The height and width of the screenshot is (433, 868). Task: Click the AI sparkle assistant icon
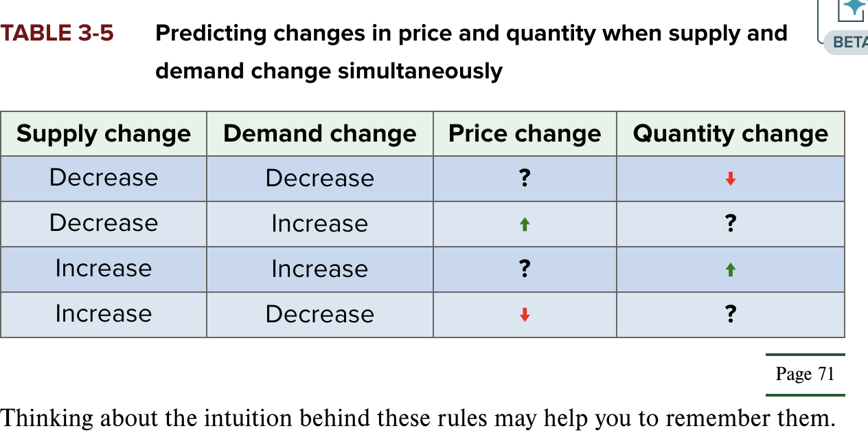(x=854, y=9)
